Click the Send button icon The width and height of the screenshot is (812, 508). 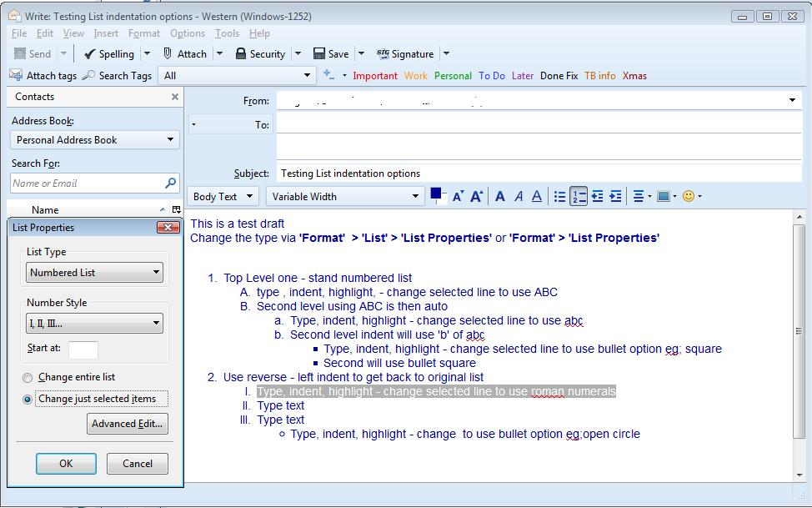(x=20, y=53)
